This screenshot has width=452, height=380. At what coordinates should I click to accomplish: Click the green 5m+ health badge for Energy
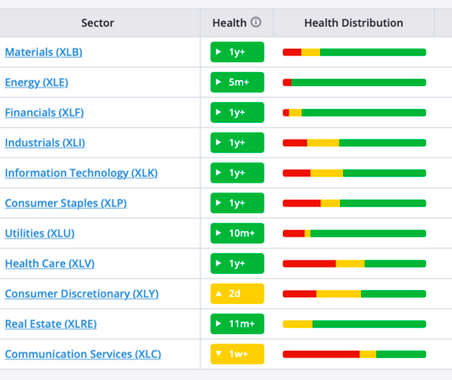[x=237, y=82]
